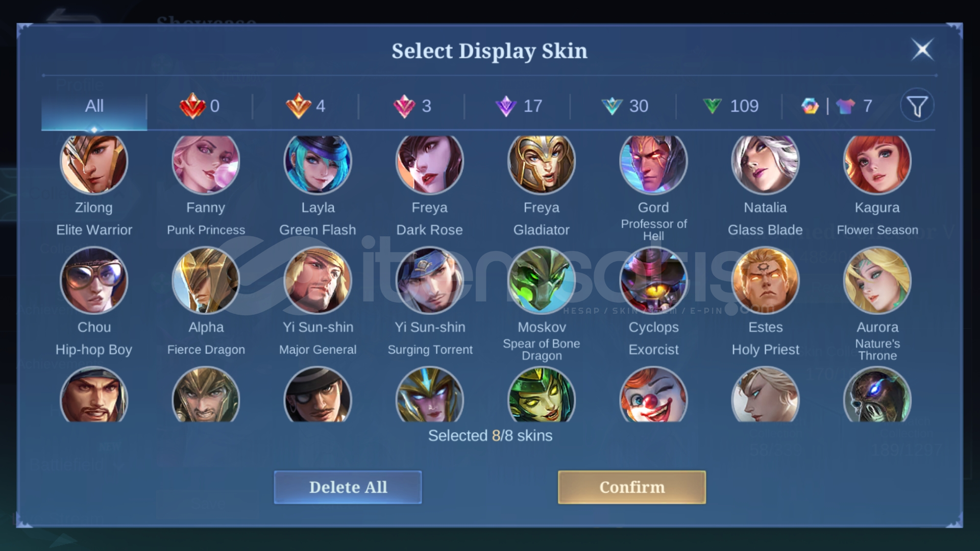Open the skin filter funnel icon

tap(917, 106)
